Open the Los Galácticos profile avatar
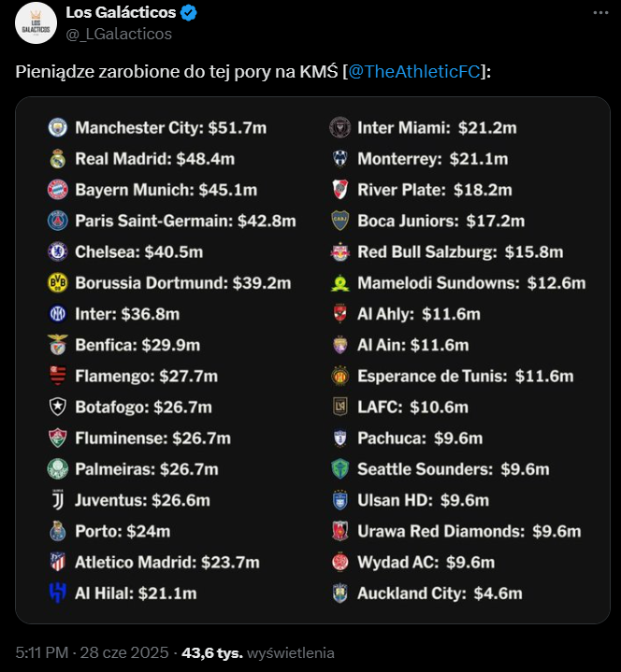 click(36, 23)
